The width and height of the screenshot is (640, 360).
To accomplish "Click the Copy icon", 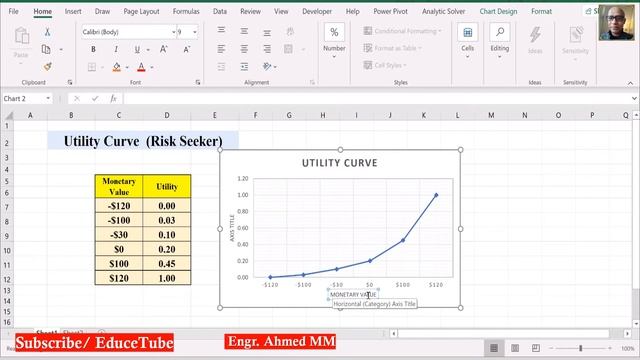I will 46,49.
